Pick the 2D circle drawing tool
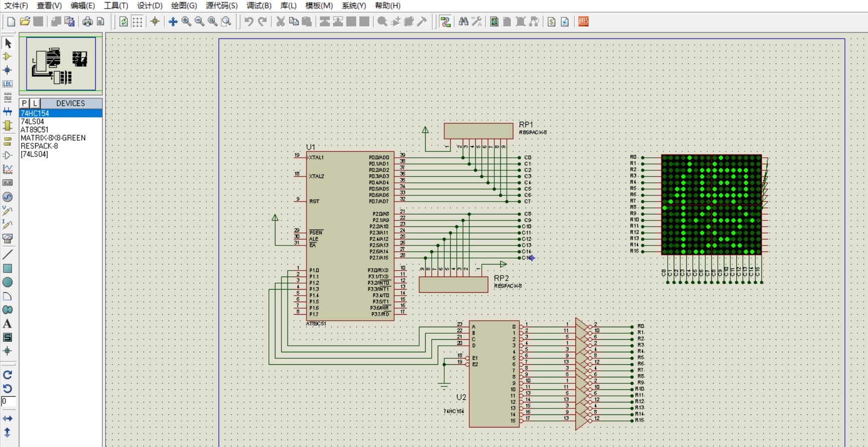 tap(8, 282)
